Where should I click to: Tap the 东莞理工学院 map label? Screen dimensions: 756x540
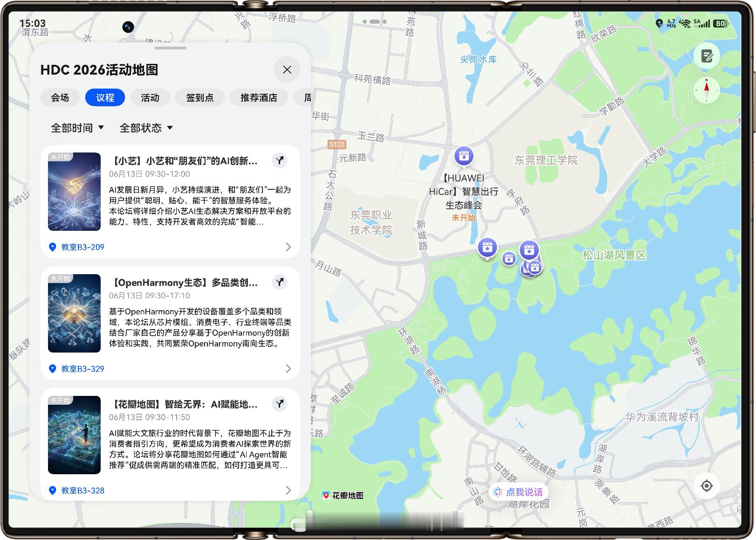coord(546,160)
